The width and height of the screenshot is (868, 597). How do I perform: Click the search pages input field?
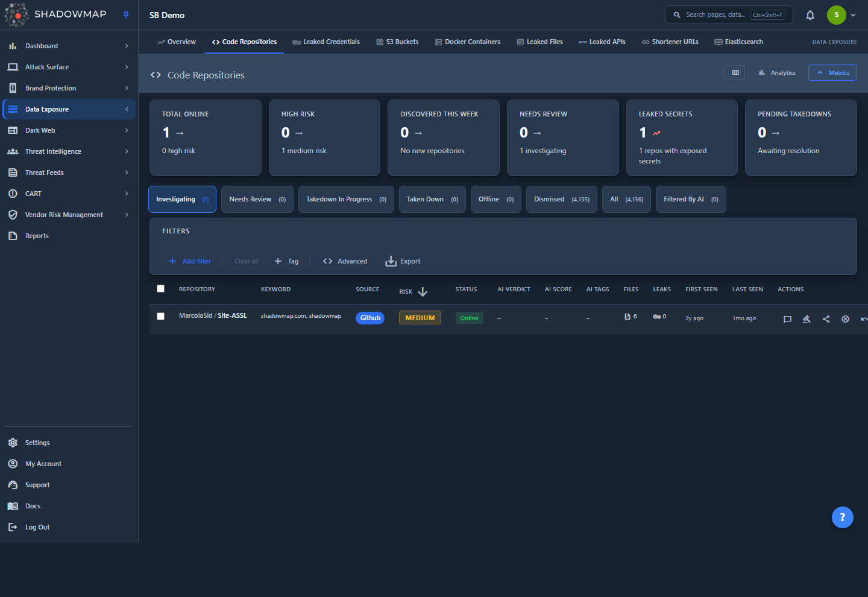(x=729, y=15)
